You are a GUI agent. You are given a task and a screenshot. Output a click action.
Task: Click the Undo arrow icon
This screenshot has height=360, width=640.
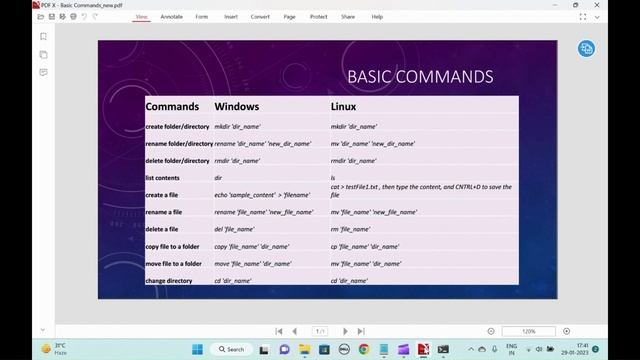point(84,17)
